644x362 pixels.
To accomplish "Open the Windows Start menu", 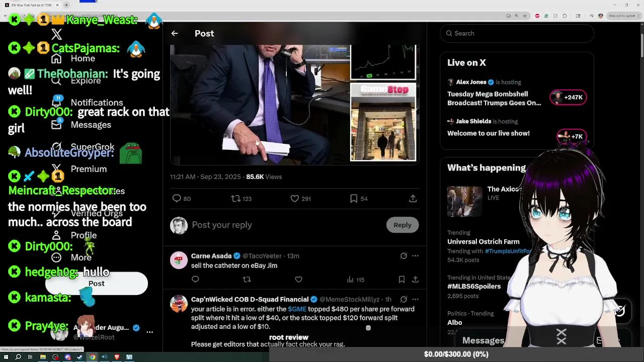I will [6, 357].
